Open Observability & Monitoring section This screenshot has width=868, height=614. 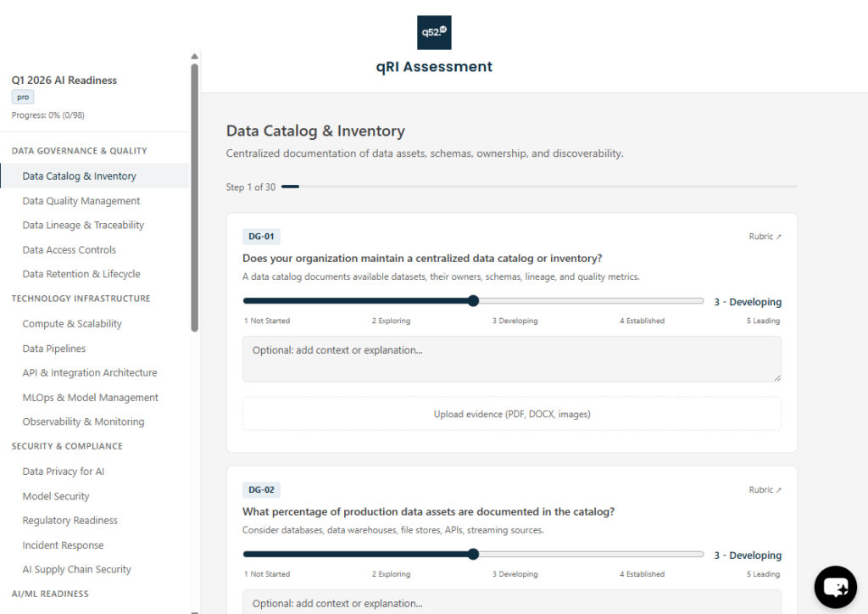[83, 421]
